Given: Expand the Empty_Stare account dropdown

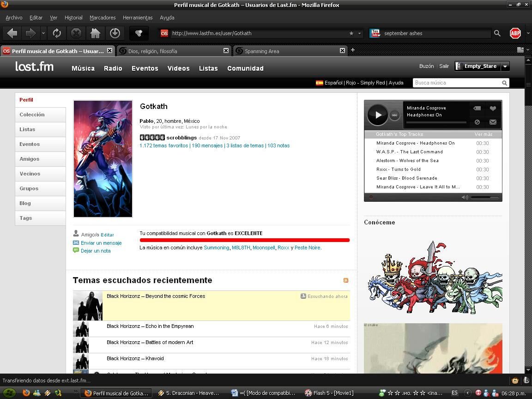Looking at the screenshot, I should [x=505, y=66].
